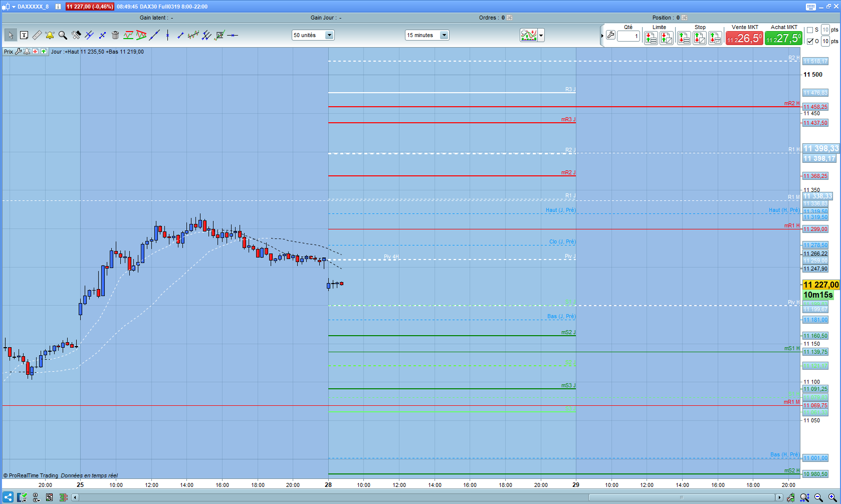Screen dimensions: 841x504
Task: Pick the ruler measurement tool
Action: (37, 35)
